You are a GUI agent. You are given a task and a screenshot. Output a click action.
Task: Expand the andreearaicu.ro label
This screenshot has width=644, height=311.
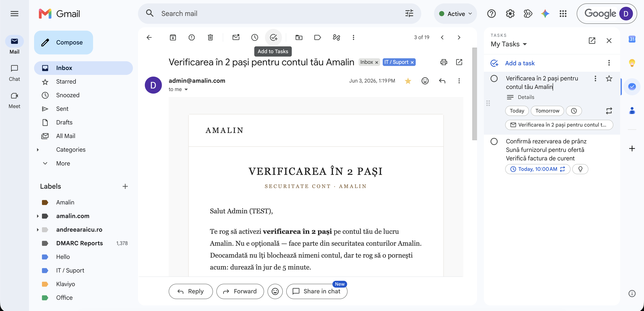(x=38, y=230)
